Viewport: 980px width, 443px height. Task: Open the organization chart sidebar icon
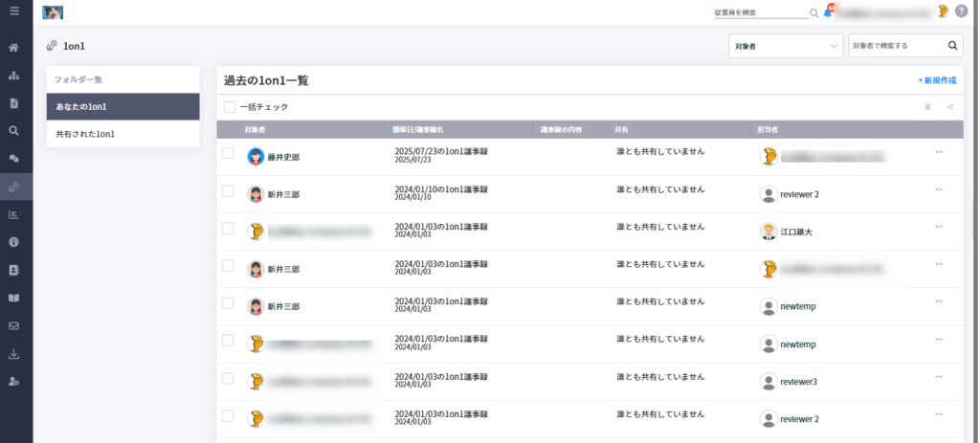(x=13, y=76)
